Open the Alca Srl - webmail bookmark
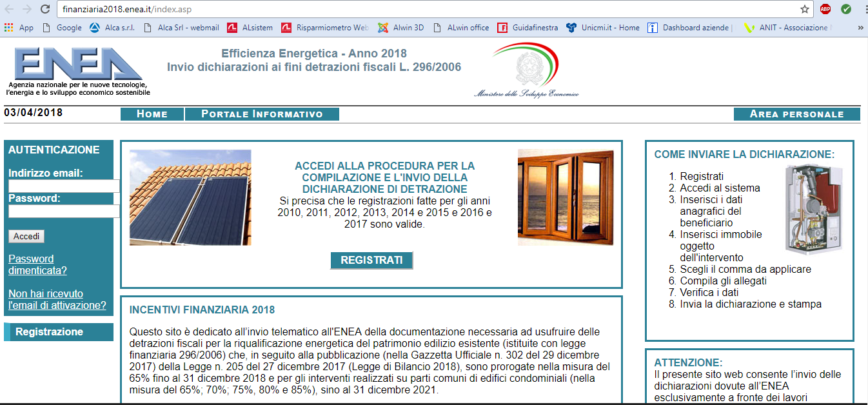 pos(181,28)
